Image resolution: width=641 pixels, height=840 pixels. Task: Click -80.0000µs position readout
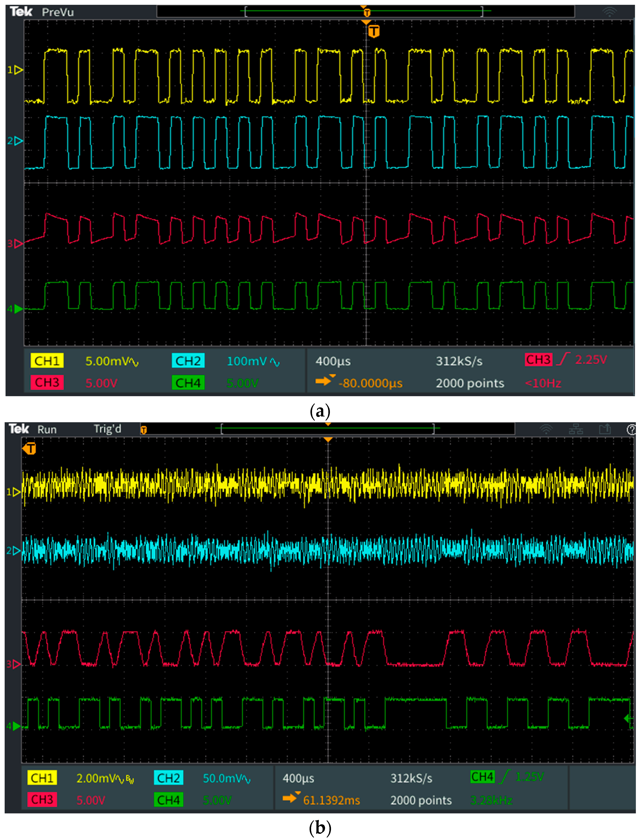[371, 383]
